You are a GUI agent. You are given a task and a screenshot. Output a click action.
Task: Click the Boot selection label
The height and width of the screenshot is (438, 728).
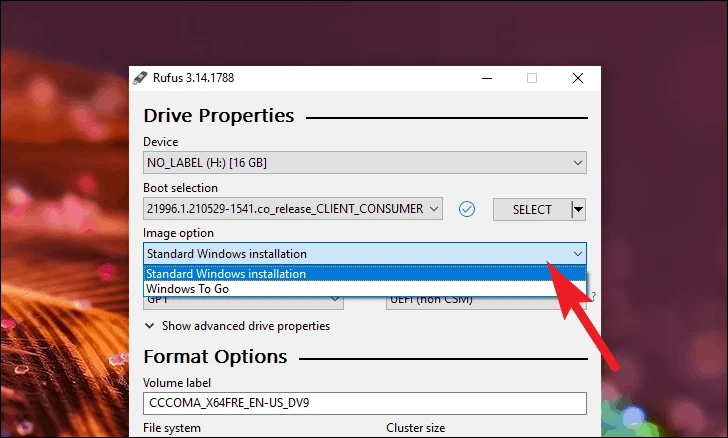tap(181, 188)
